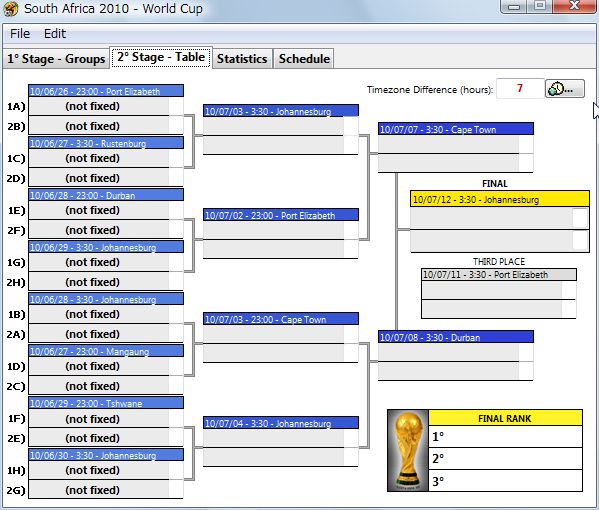Select the yellow Final match header 10/07/12
Screen dimensions: 599x510
500,199
